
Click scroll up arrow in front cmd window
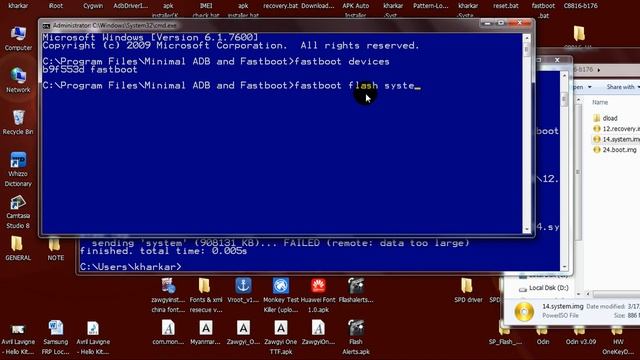coord(527,38)
